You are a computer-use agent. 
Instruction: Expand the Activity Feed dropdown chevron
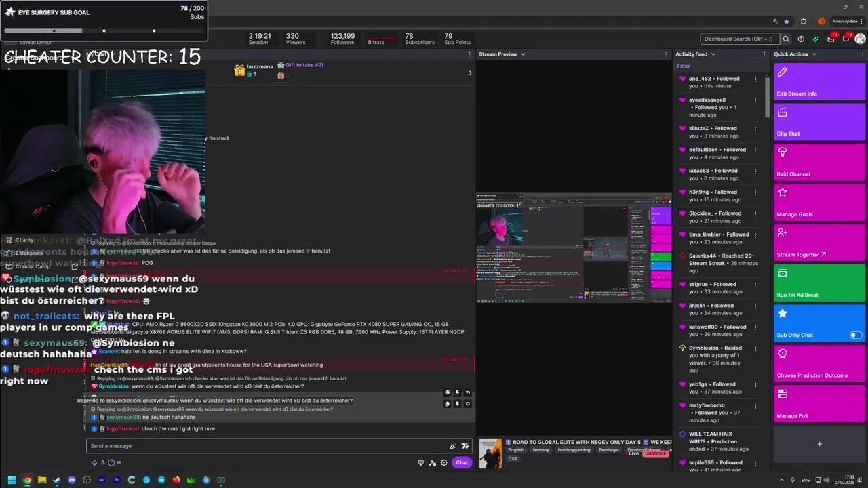[x=713, y=54]
